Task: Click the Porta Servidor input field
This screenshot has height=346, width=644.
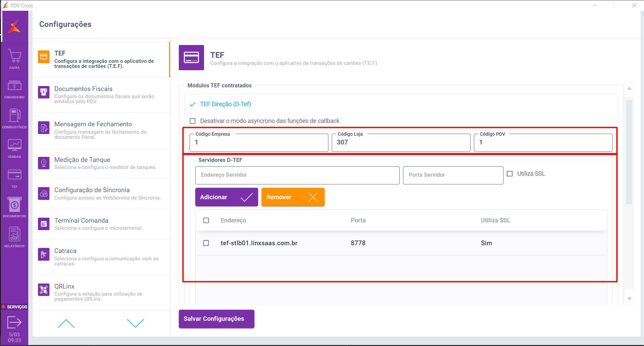Action: point(453,175)
